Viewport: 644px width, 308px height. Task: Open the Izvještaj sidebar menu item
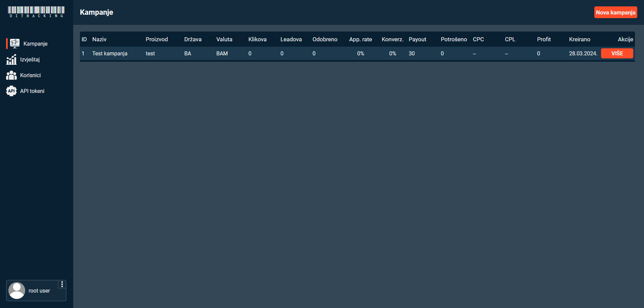(37, 59)
